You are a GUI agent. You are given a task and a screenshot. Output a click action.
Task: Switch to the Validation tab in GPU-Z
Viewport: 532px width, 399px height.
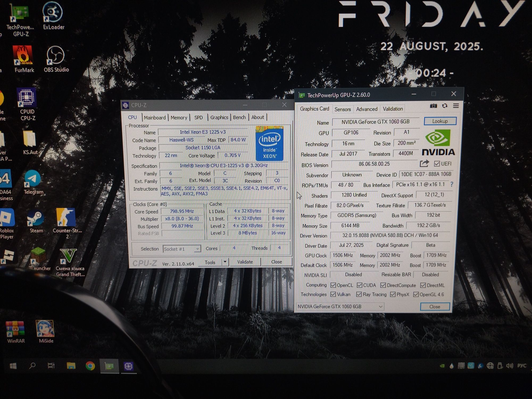393,109
